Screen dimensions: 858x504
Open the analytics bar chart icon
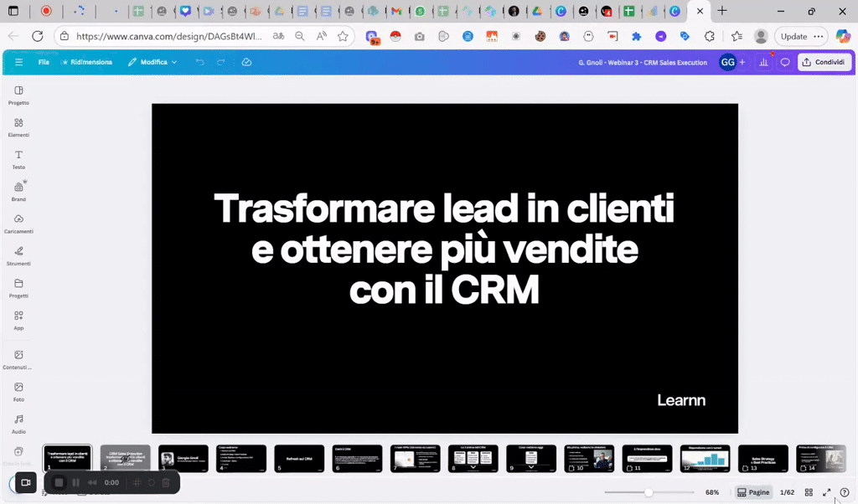coord(763,62)
